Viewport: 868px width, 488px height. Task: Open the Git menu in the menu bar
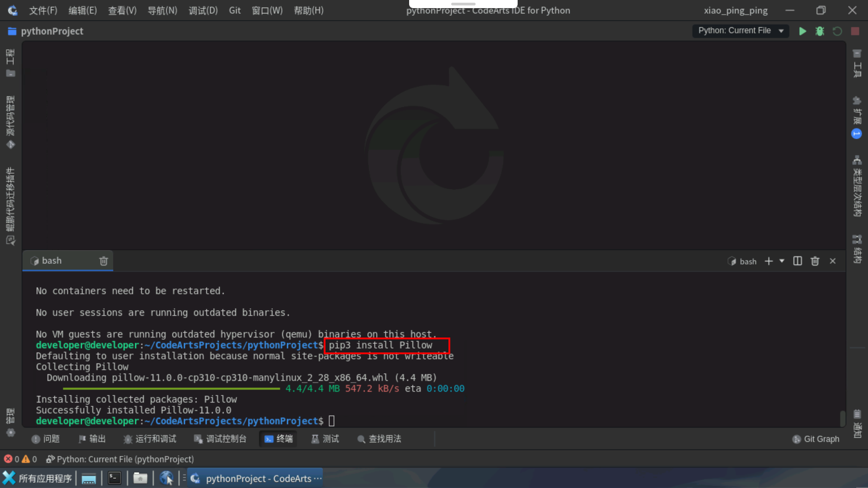tap(235, 10)
